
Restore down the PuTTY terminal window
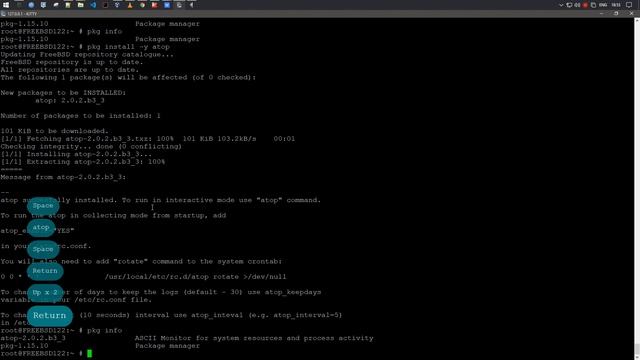pyautogui.click(x=616, y=13)
